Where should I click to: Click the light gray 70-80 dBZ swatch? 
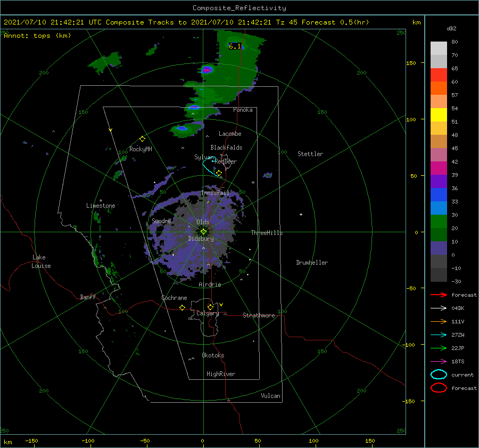click(439, 48)
